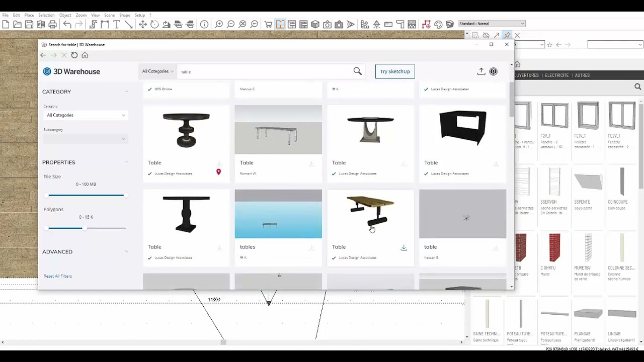The image size is (644, 362).
Task: Collapse the PROPERTIES filter section
Action: [126, 162]
